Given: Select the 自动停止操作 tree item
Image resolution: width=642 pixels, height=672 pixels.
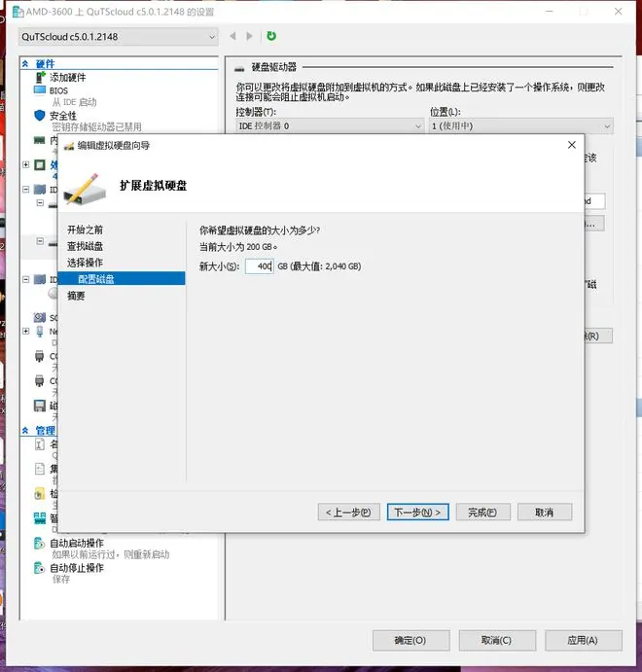Looking at the screenshot, I should tap(77, 568).
